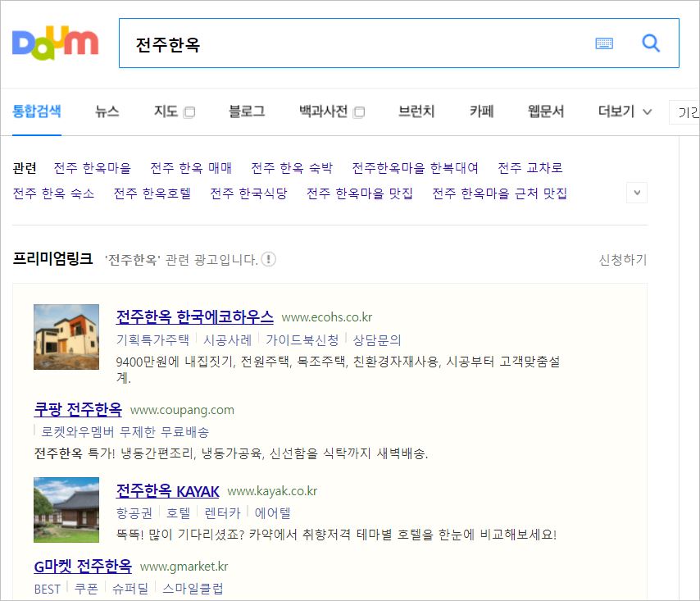Click the ad info icon next to 광고입니다

tap(269, 257)
